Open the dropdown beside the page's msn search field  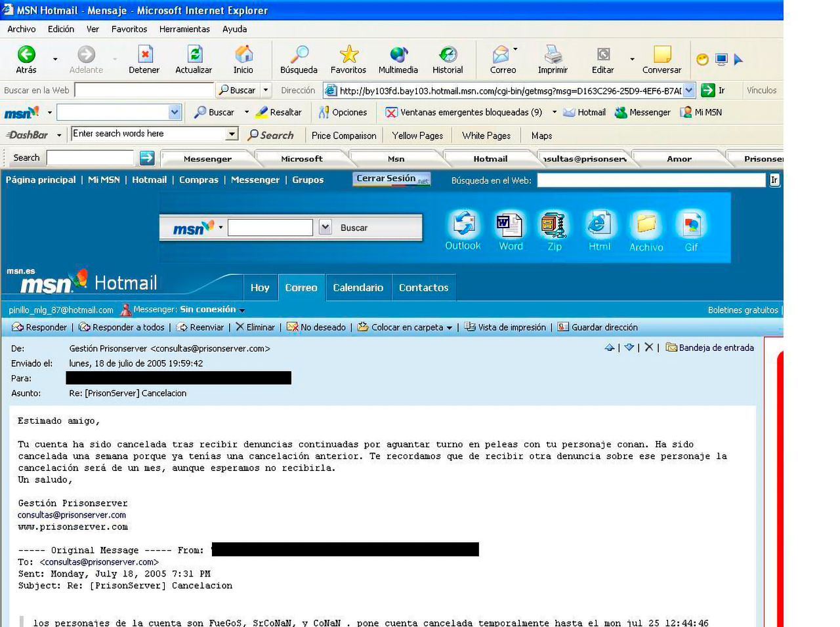pos(325,227)
